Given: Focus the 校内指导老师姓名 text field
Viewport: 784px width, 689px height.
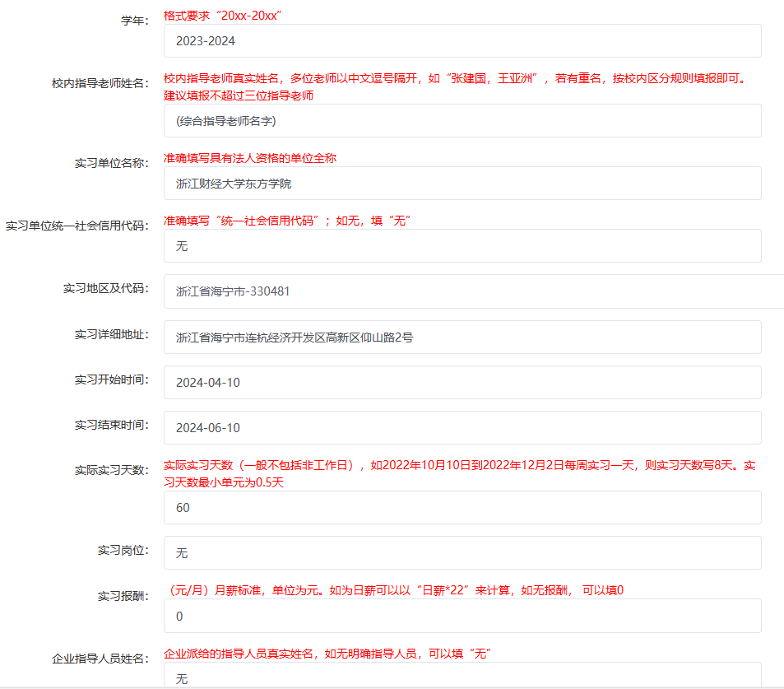Looking at the screenshot, I should [462, 121].
